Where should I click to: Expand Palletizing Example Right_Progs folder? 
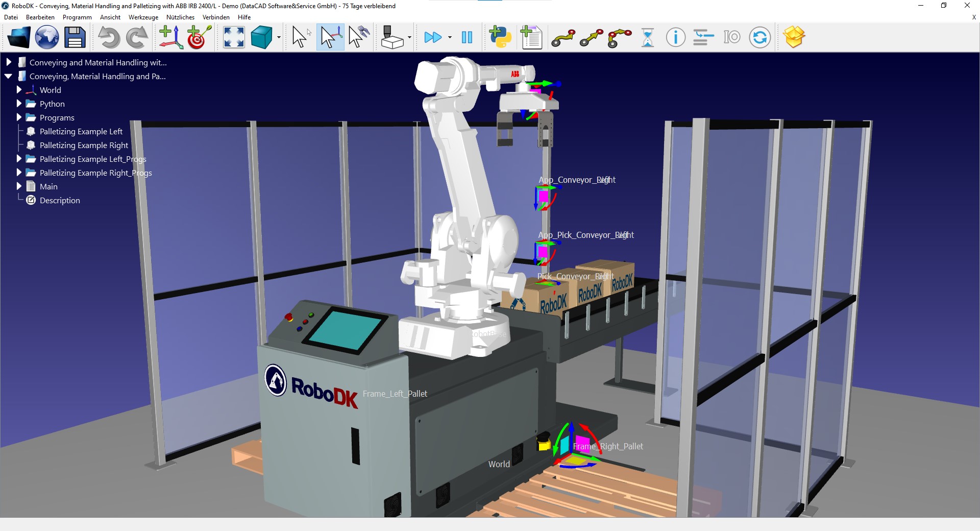tap(19, 173)
